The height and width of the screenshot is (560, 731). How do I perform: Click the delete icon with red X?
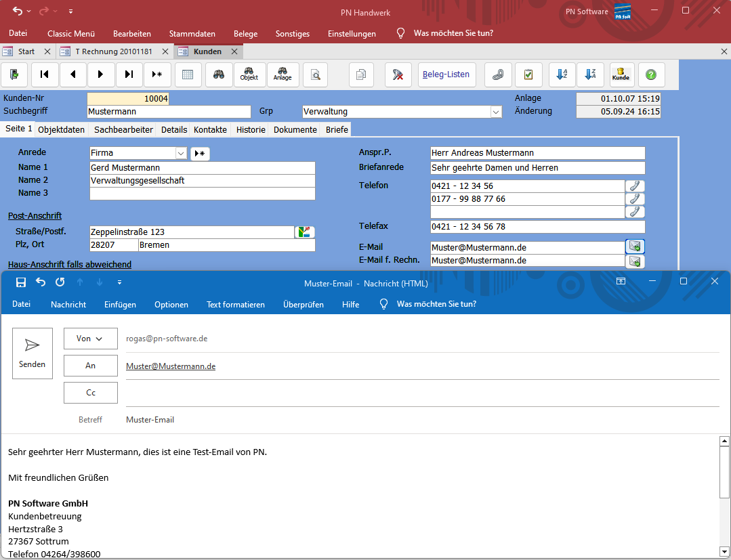tap(398, 74)
